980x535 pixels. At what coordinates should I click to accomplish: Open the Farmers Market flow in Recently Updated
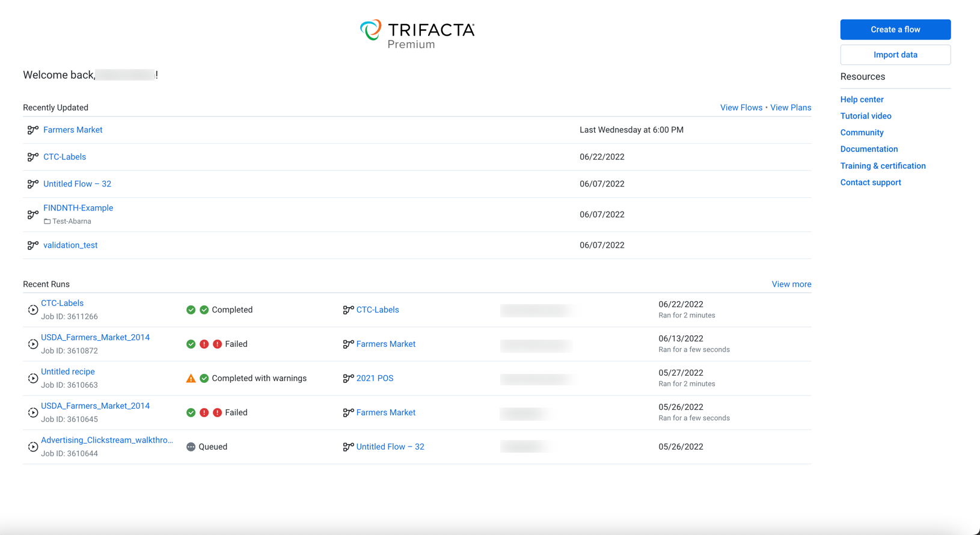point(73,130)
